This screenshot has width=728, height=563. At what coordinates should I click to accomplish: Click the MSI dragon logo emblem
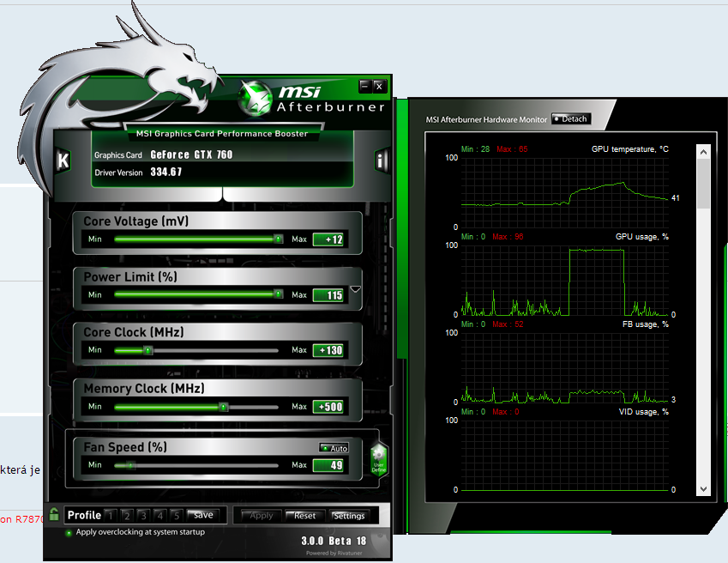pyautogui.click(x=256, y=95)
